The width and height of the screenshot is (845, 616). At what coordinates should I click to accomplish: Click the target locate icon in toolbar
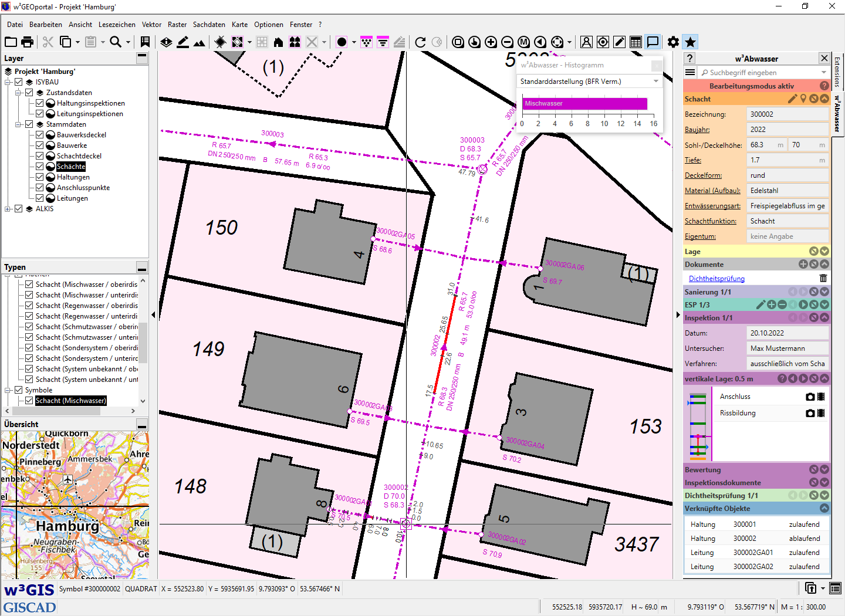pyautogui.click(x=603, y=42)
